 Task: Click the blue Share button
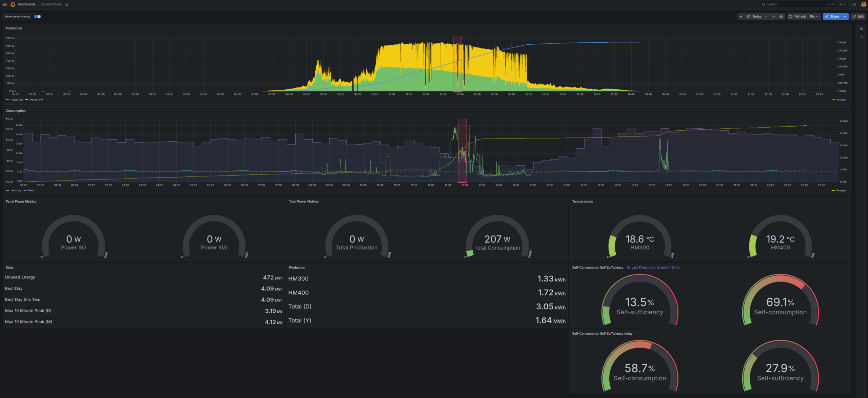pyautogui.click(x=832, y=17)
